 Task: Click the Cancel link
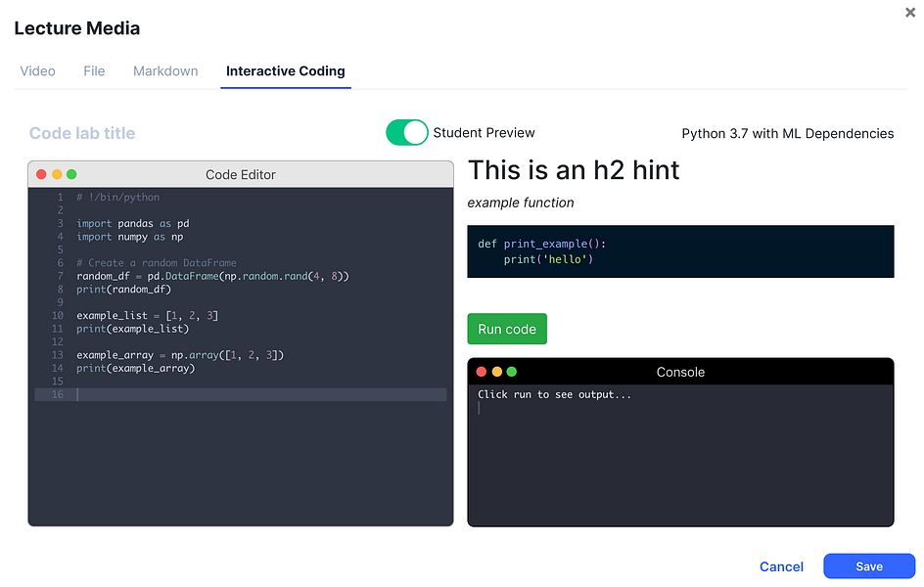[781, 566]
